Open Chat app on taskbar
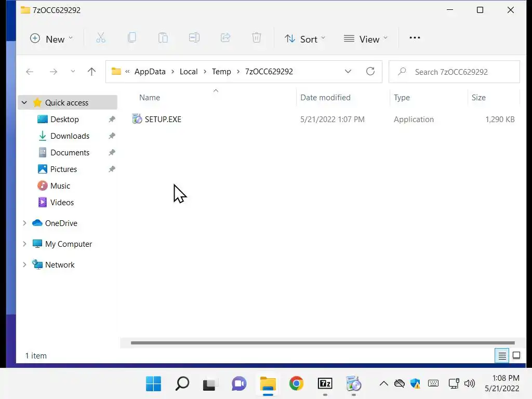 (239, 384)
